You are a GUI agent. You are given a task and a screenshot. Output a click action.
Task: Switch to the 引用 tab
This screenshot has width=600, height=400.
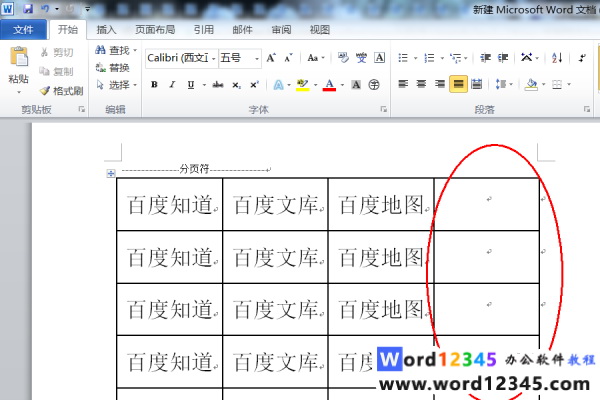[x=203, y=29]
